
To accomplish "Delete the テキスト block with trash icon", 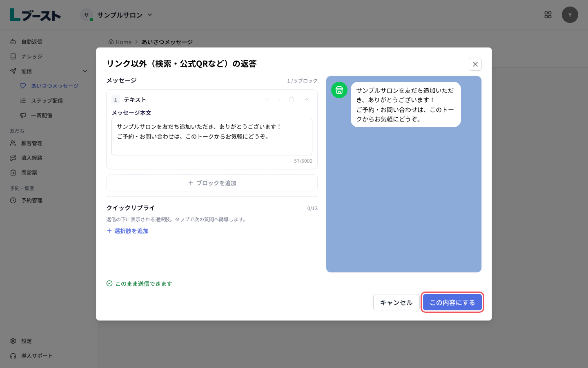I will point(292,99).
